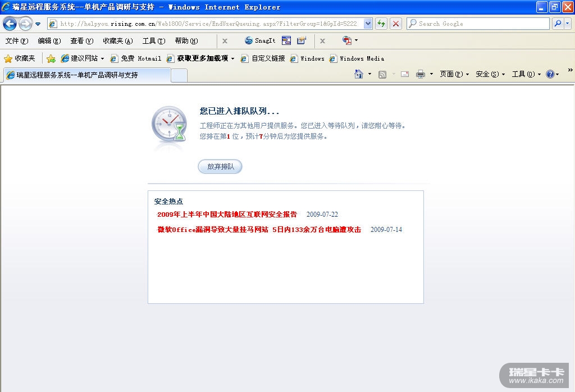The width and height of the screenshot is (575, 392).
Task: Select the 瑞星远程服务系统 browser tab
Action: [87, 75]
